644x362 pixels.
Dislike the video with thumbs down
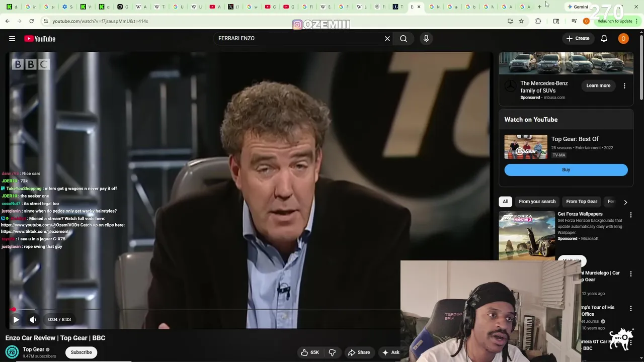332,352
